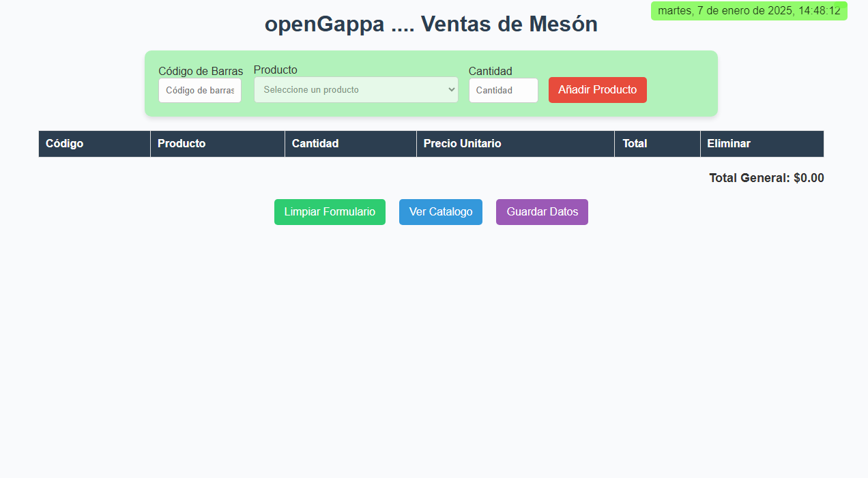The height and width of the screenshot is (478, 868).
Task: Click the Cantidad field label
Action: (x=490, y=71)
